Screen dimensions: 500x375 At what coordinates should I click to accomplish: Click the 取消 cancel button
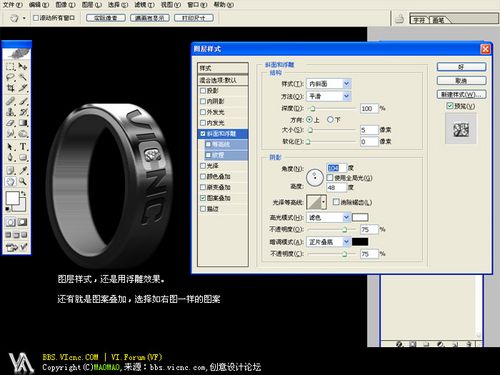(461, 81)
